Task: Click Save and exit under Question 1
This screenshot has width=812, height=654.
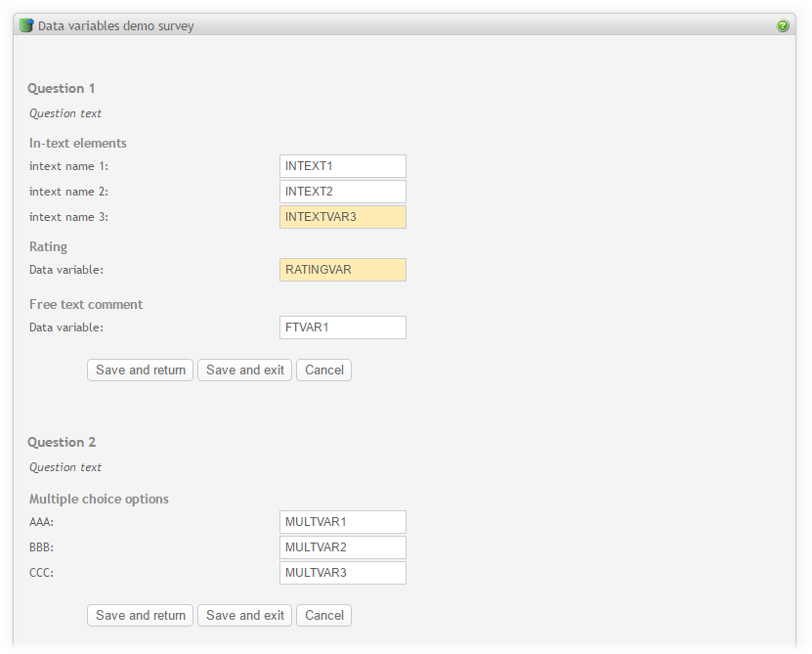Action: tap(245, 370)
